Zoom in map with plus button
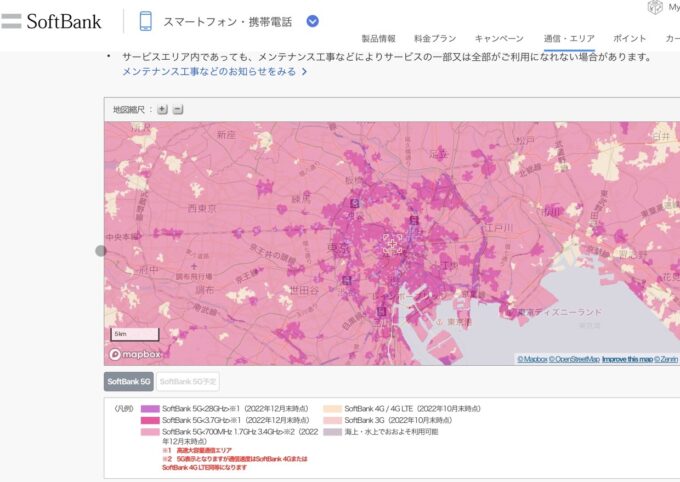Screen dimensions: 680x482 coord(162,109)
